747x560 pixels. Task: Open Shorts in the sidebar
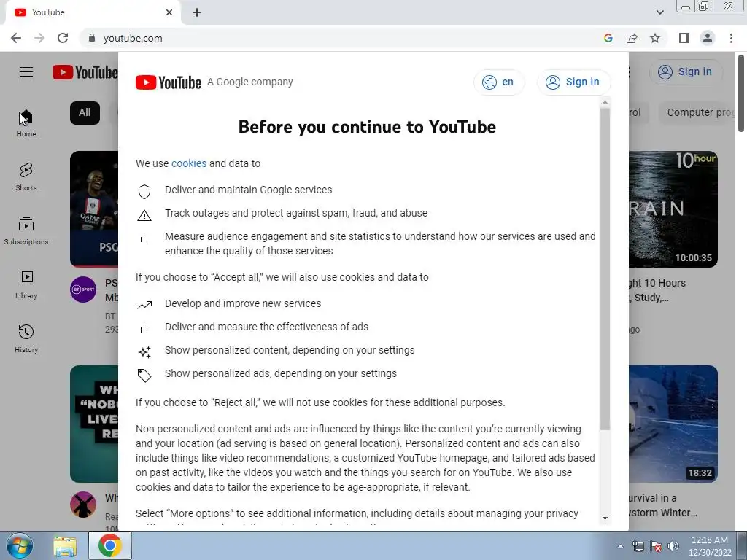pos(26,177)
